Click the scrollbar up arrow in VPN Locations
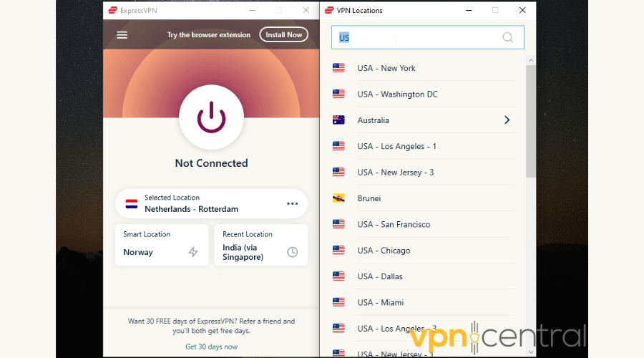The image size is (644, 358). 531,60
